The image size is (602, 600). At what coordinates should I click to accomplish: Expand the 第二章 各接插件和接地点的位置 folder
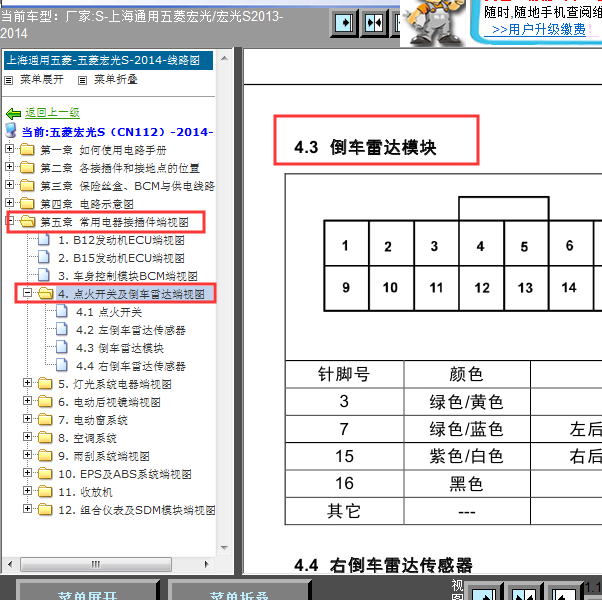click(x=10, y=167)
